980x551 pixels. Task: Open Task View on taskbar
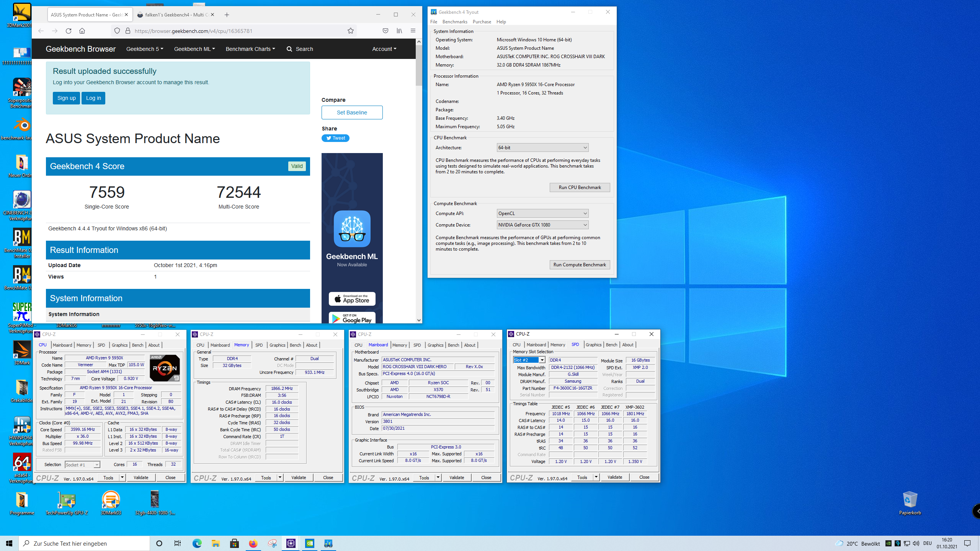[178, 543]
